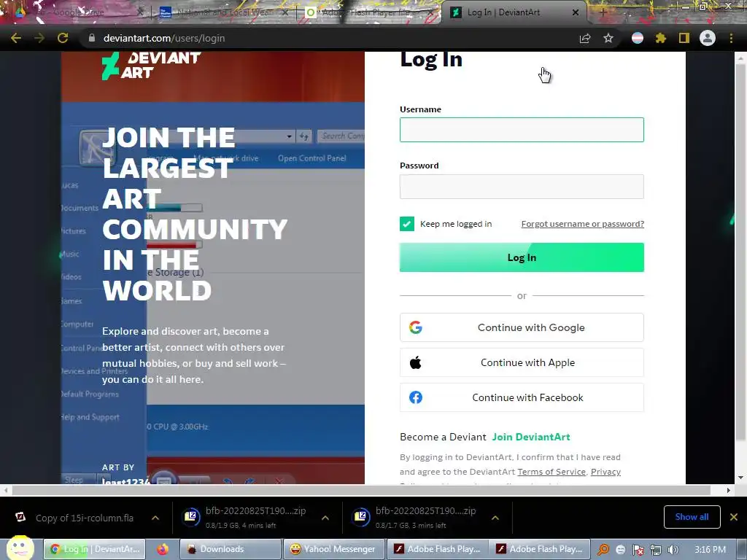Image resolution: width=747 pixels, height=560 pixels.
Task: Click the Facebook logo in the sign-in button
Action: [x=415, y=397]
